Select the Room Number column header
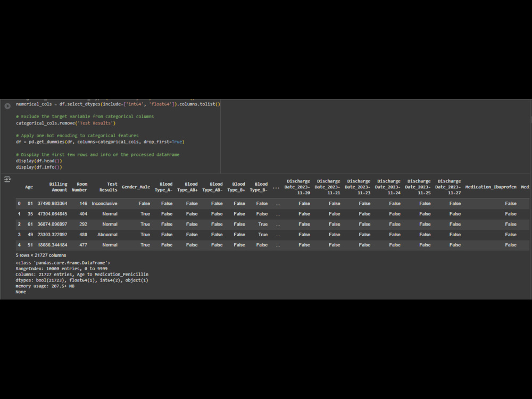The image size is (532, 399). pos(79,187)
